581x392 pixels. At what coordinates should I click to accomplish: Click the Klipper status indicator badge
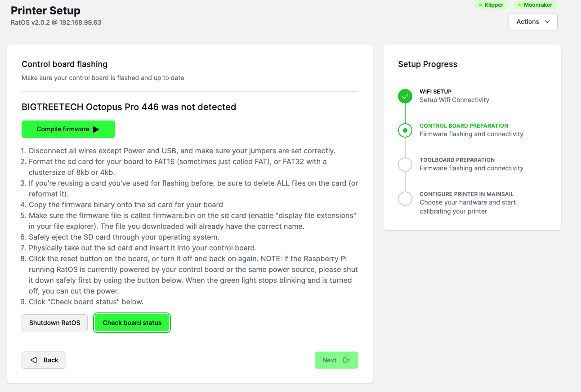(x=492, y=5)
